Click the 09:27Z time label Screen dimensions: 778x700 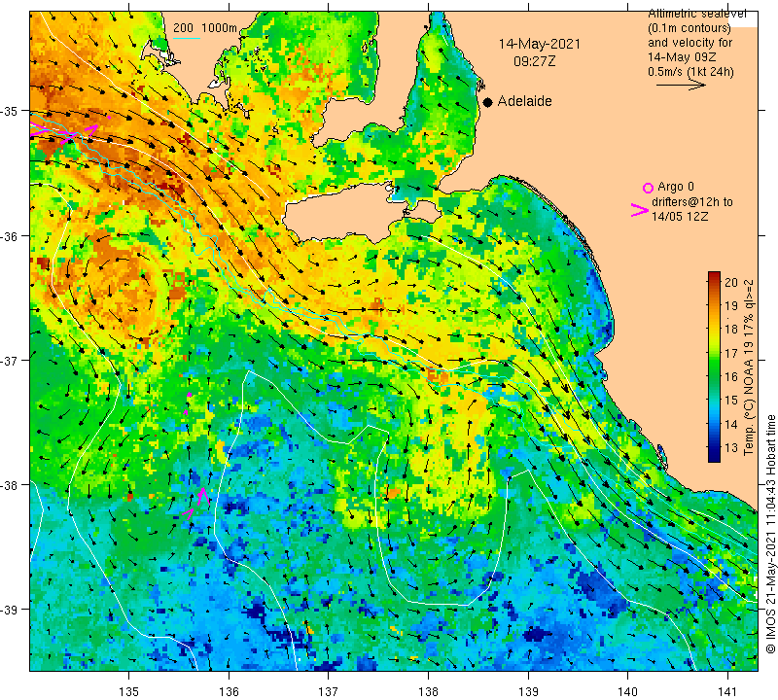[x=534, y=61]
